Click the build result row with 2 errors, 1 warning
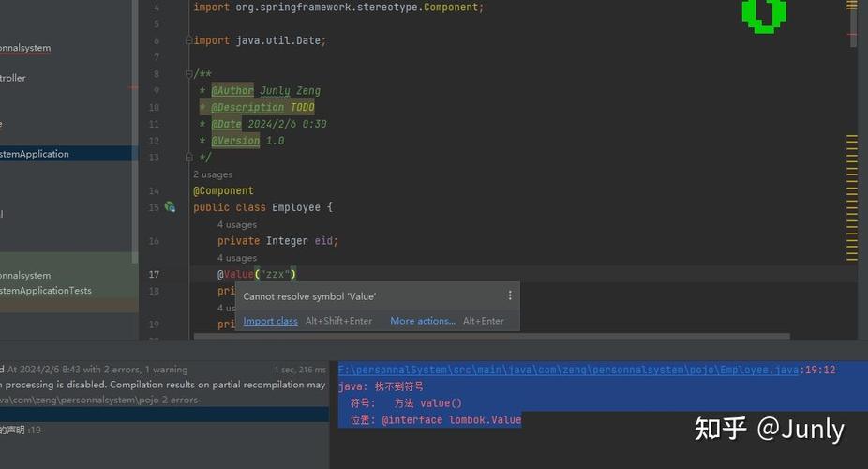 164,370
